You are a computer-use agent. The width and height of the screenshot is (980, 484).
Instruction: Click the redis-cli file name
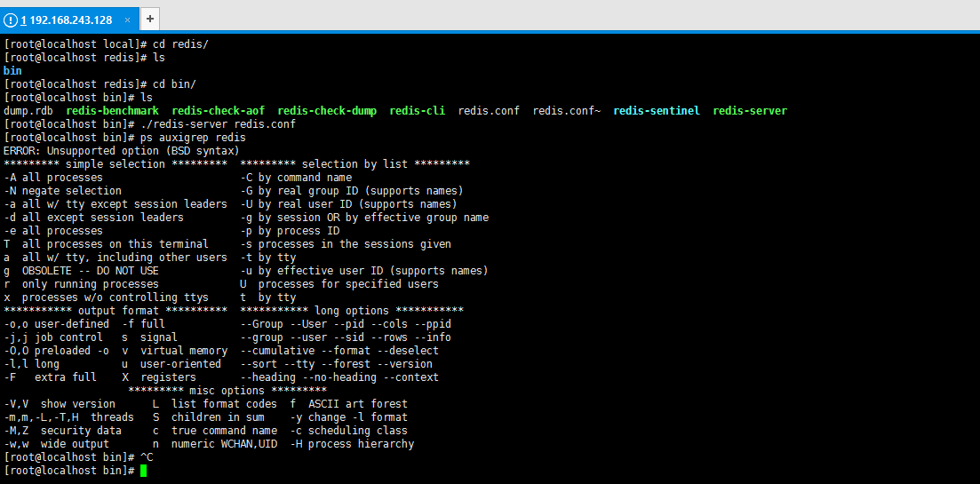point(417,110)
